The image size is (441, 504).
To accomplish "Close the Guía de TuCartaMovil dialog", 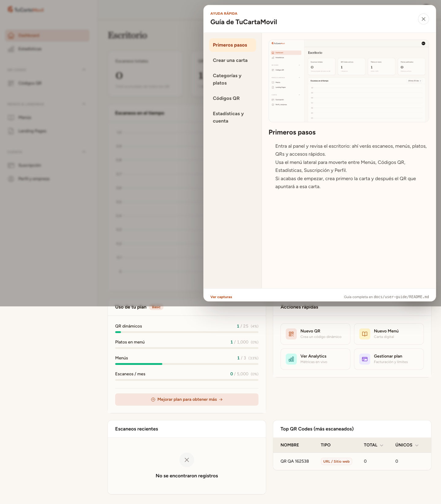I will pos(423,19).
